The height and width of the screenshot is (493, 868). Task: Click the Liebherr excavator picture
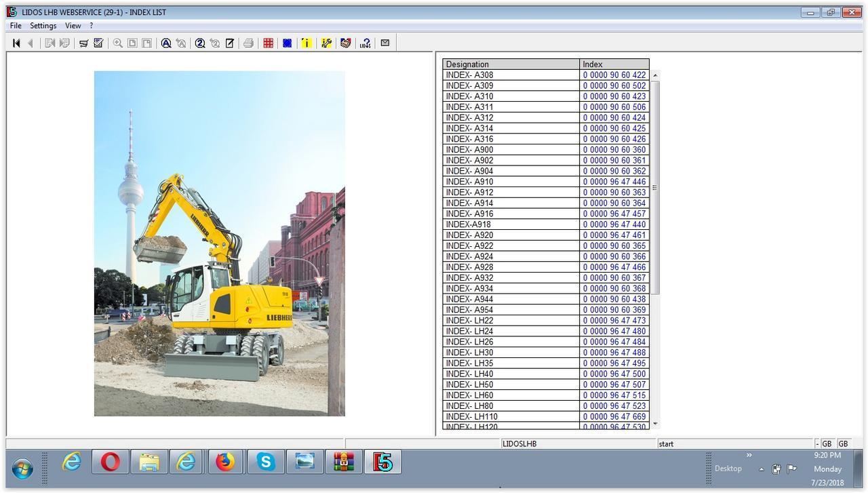tap(219, 243)
